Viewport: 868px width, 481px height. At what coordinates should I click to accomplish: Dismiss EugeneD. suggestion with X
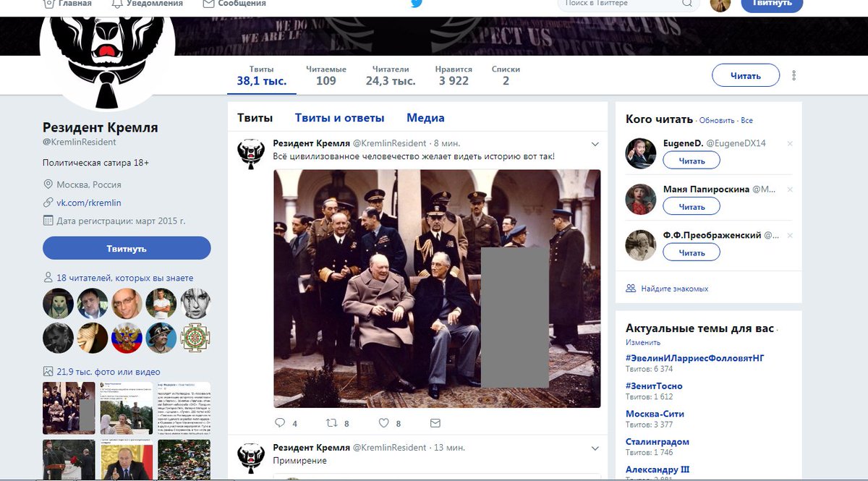coord(790,144)
